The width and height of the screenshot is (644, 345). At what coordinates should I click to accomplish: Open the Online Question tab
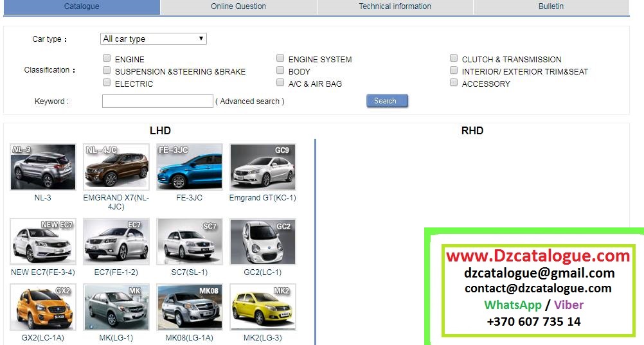tap(238, 6)
